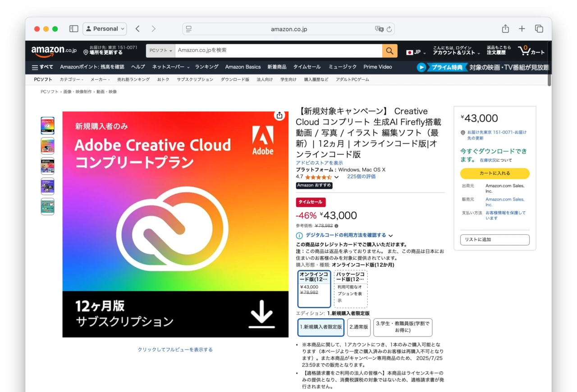This screenshot has width=577, height=392.
Task: Expand デジタルコードの利用方法を確認する section
Action: [345, 235]
